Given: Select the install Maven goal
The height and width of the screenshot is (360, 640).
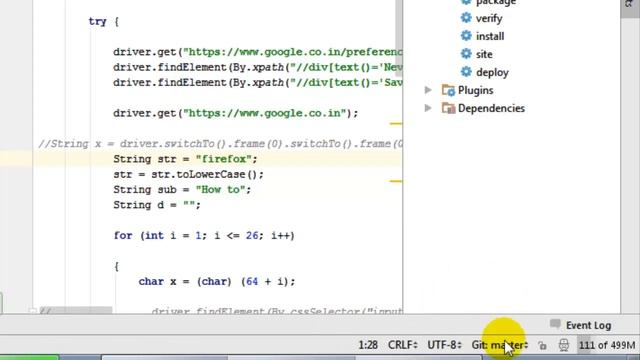Looking at the screenshot, I should [490, 36].
